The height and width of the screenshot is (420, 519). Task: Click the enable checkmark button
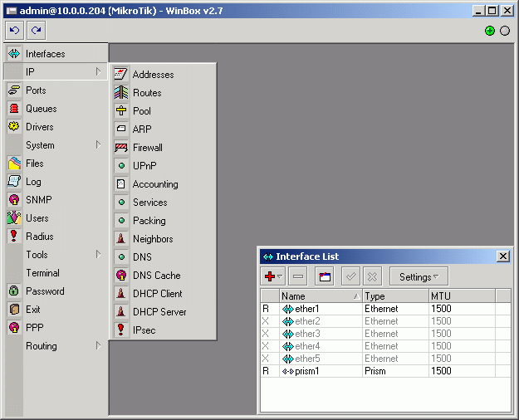click(x=351, y=276)
